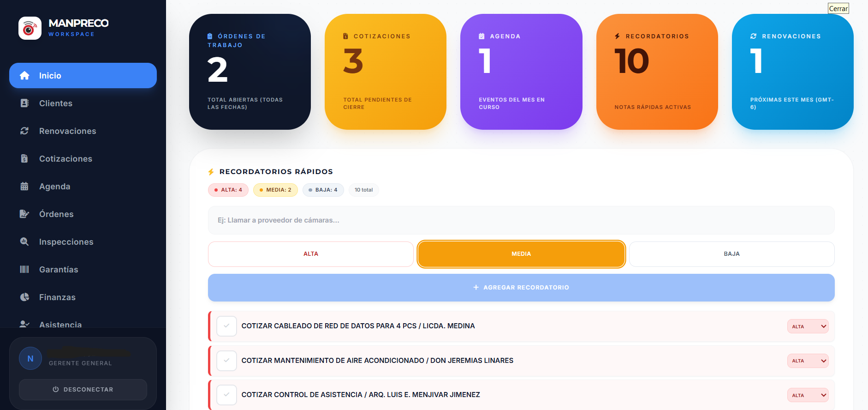Select ALTA priority for new reminder

tap(311, 254)
